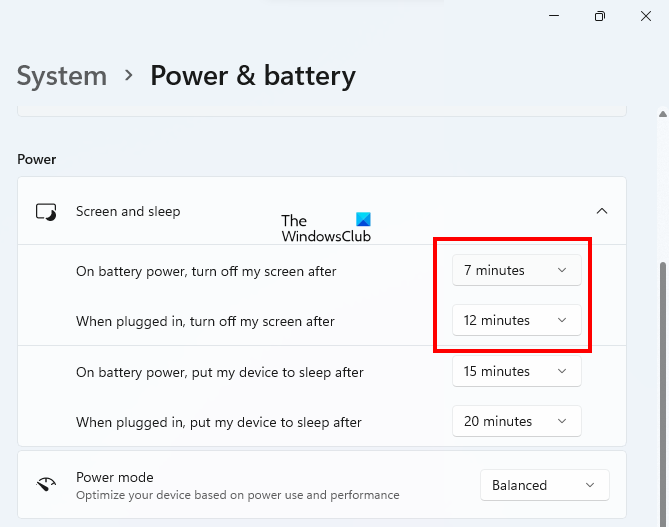Viewport: 669px width, 527px height.
Task: Click the Screen and sleep label
Action: 128,212
